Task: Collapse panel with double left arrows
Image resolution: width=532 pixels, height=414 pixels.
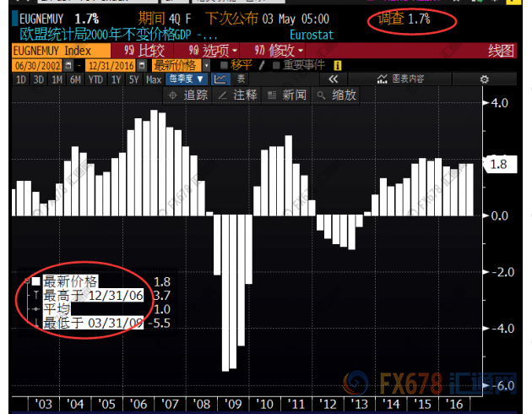Action: tap(333, 79)
